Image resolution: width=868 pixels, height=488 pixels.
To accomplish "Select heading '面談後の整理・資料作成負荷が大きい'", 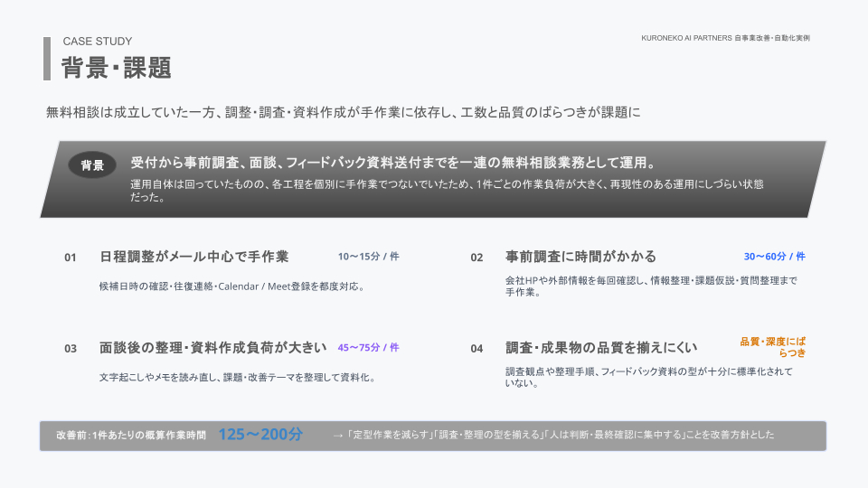I will tap(213, 347).
